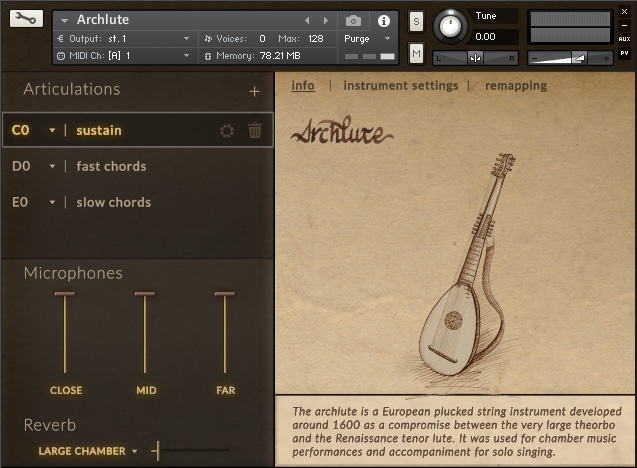Image resolution: width=637 pixels, height=468 pixels.
Task: Click the archlute description text
Action: 456,431
